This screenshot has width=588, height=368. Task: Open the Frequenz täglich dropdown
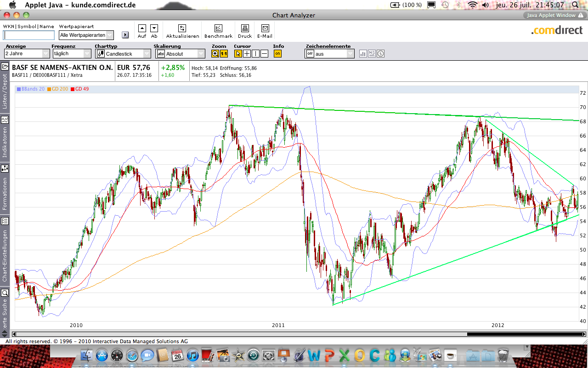pyautogui.click(x=73, y=54)
